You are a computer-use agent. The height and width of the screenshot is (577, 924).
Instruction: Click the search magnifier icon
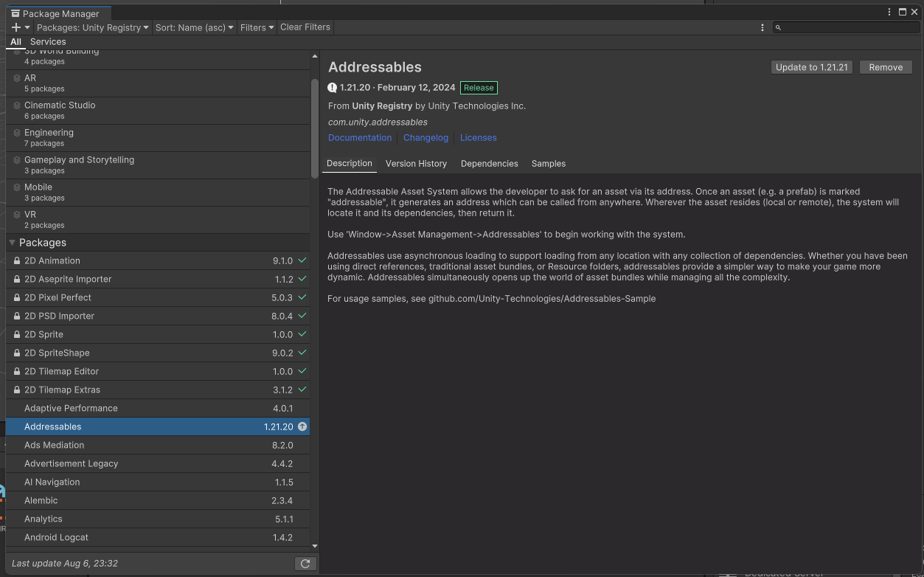point(778,27)
